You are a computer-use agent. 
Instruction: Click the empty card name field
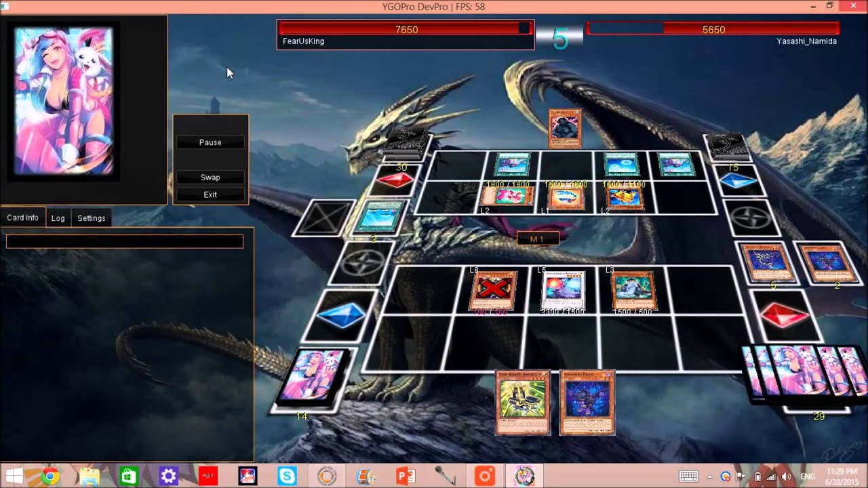(x=125, y=241)
